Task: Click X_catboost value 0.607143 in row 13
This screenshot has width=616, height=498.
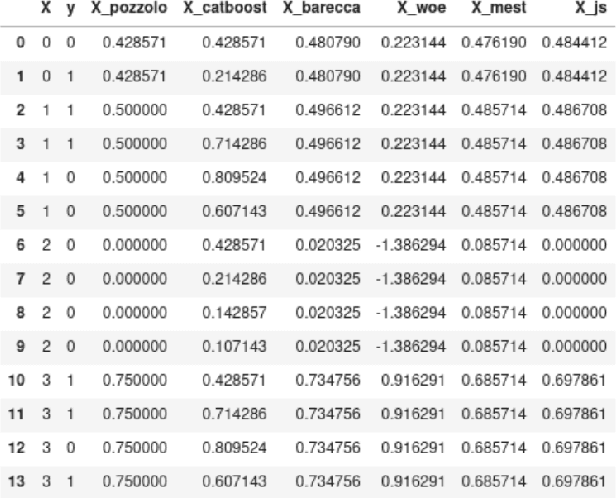Action: point(235,481)
